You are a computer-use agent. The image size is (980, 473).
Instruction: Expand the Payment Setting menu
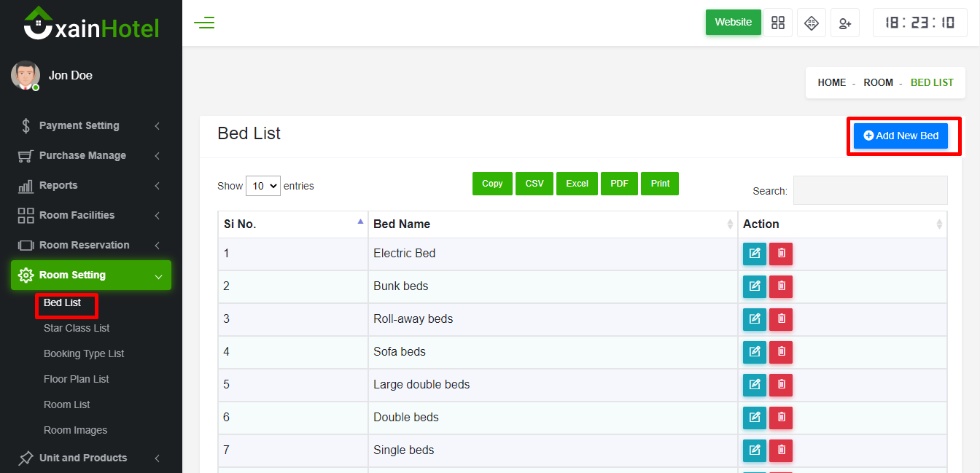(x=89, y=125)
